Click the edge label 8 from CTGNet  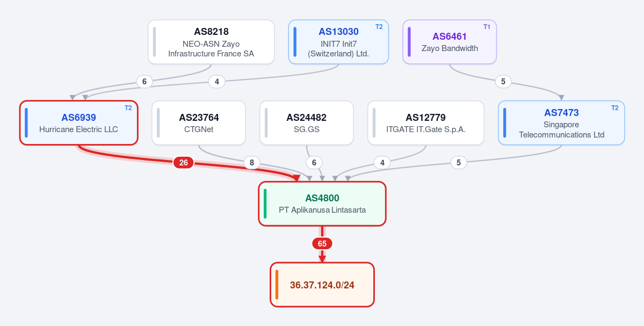point(252,163)
